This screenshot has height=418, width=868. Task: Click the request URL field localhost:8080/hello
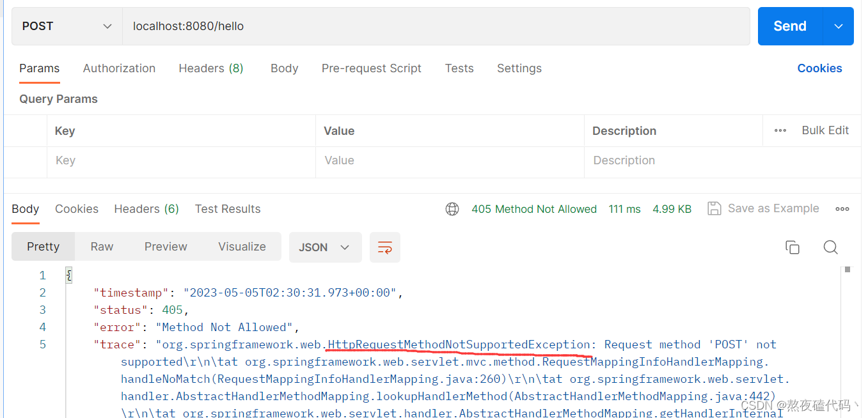(436, 26)
